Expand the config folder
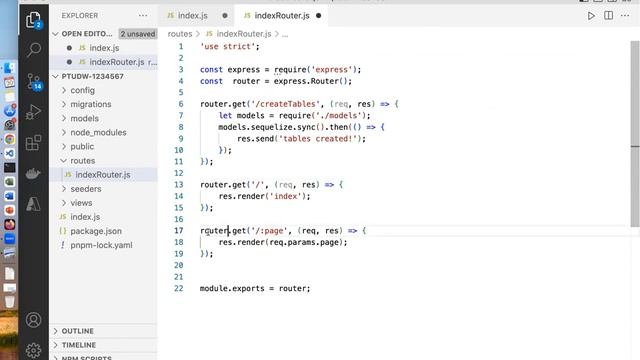 tap(82, 90)
